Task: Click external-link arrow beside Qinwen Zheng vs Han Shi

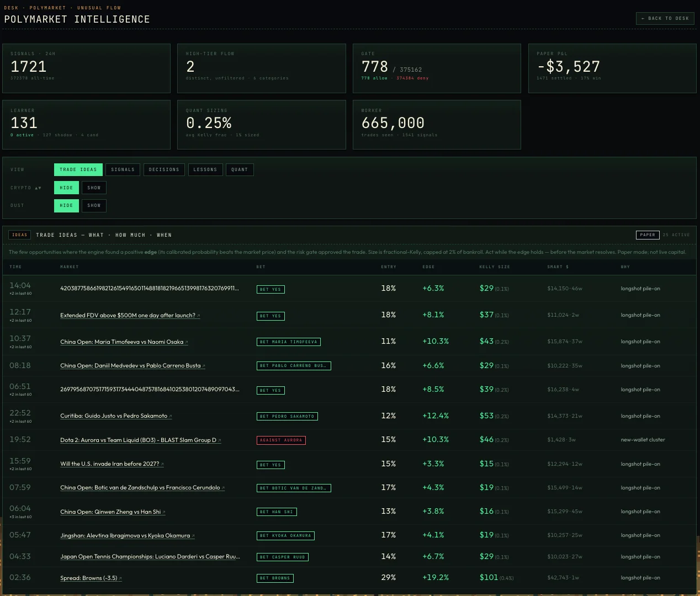Action: click(x=164, y=512)
